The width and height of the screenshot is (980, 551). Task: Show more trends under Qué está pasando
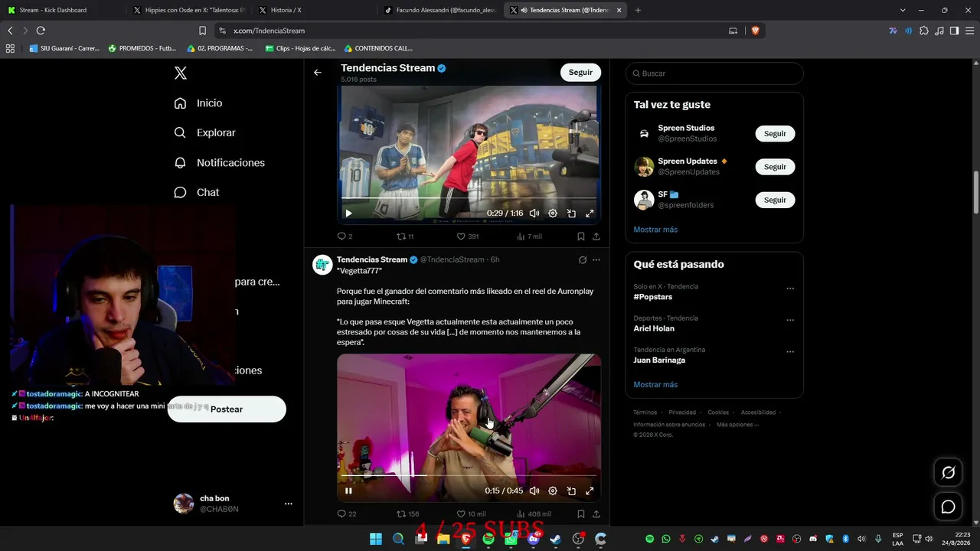(655, 385)
